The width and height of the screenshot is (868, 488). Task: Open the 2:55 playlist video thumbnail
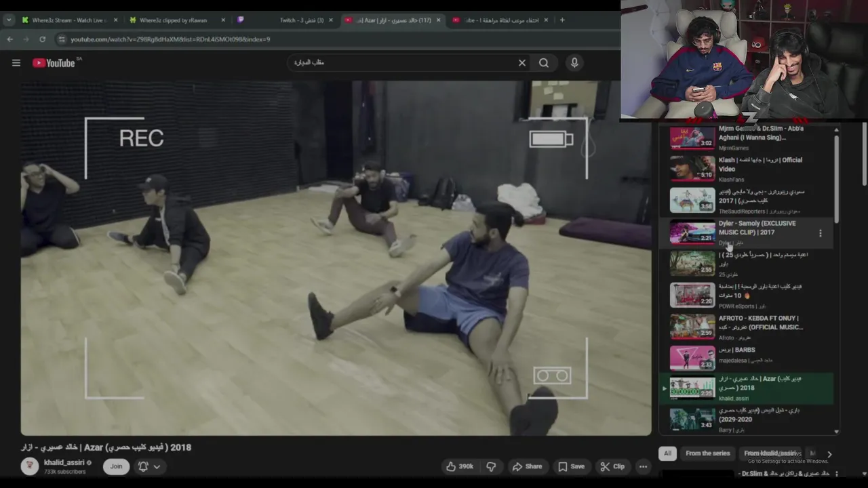click(x=692, y=264)
